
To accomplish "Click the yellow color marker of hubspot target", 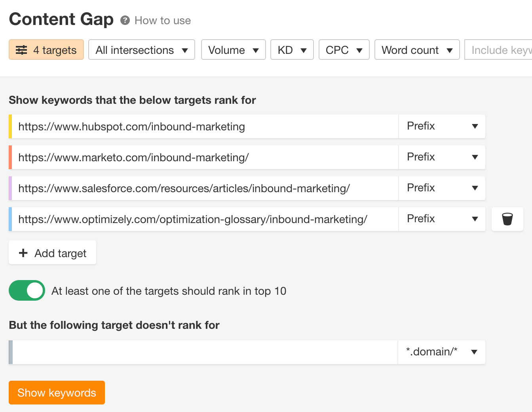I will coord(10,126).
